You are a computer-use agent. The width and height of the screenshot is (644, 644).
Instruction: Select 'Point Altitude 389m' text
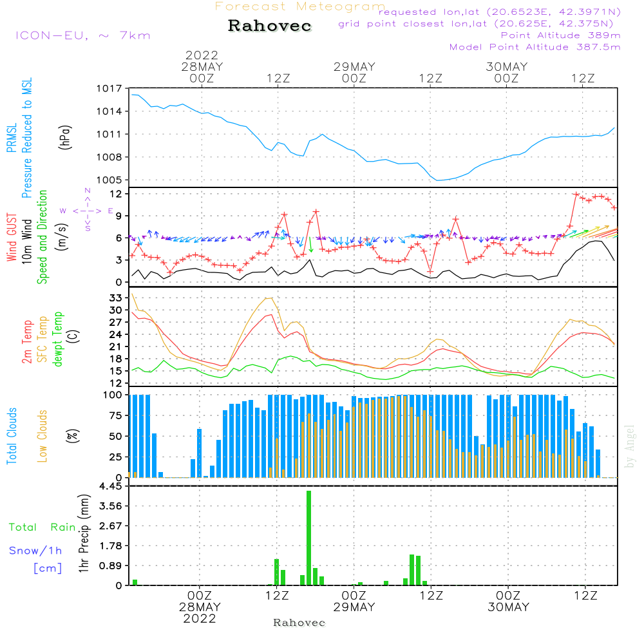coord(561,35)
